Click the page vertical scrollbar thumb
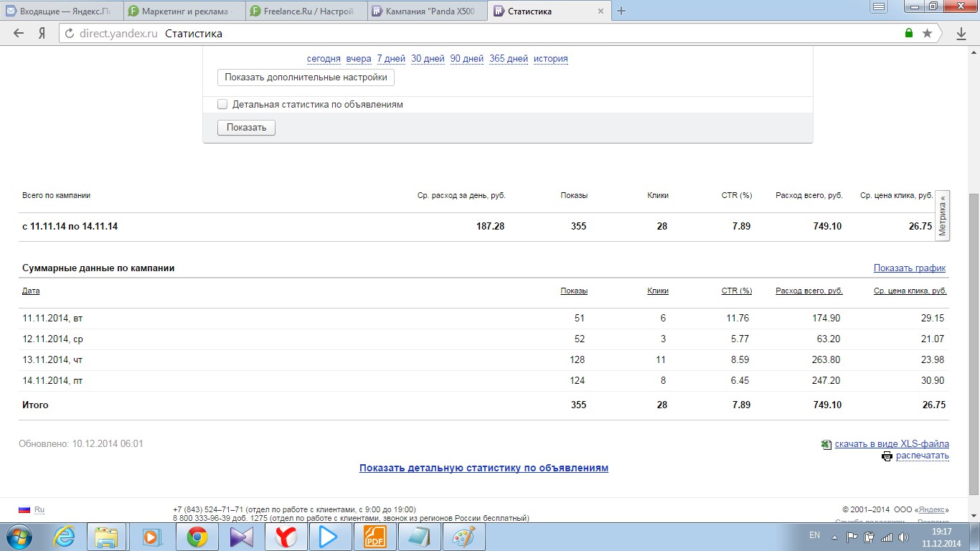The width and height of the screenshot is (980, 551). [x=974, y=344]
